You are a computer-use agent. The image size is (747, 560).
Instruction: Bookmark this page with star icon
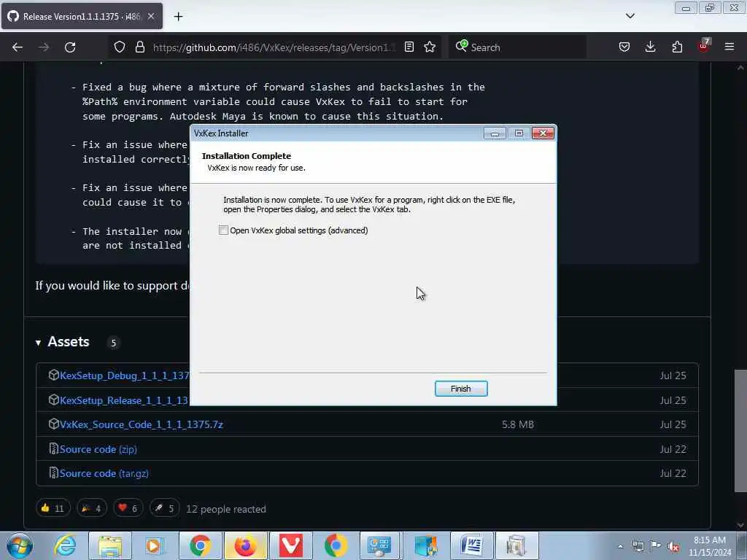click(x=430, y=47)
